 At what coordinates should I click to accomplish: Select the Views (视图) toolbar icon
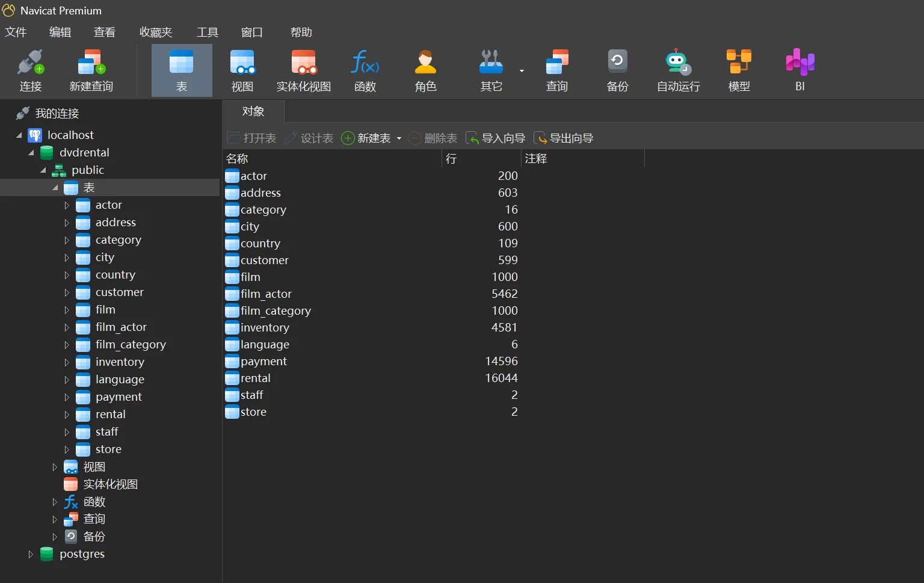242,63
